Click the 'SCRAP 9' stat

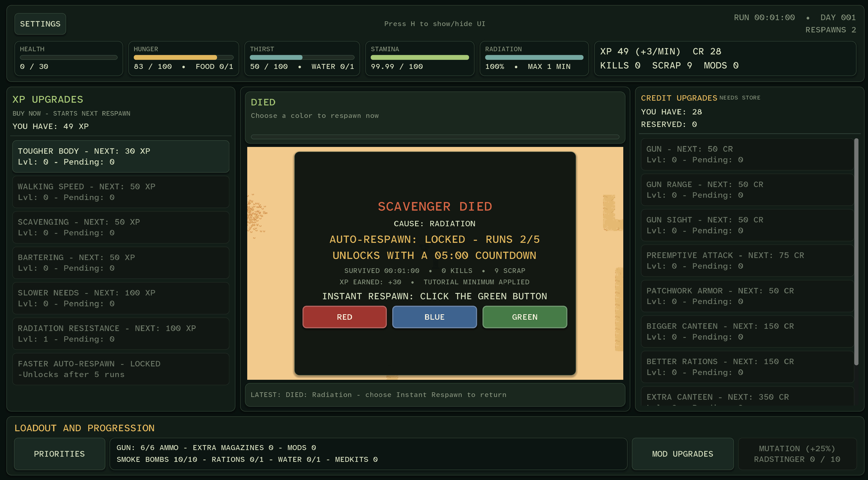(672, 65)
